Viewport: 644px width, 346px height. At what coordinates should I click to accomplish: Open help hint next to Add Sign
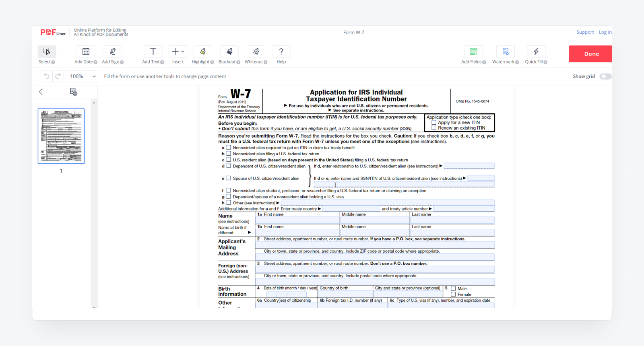[x=122, y=62]
